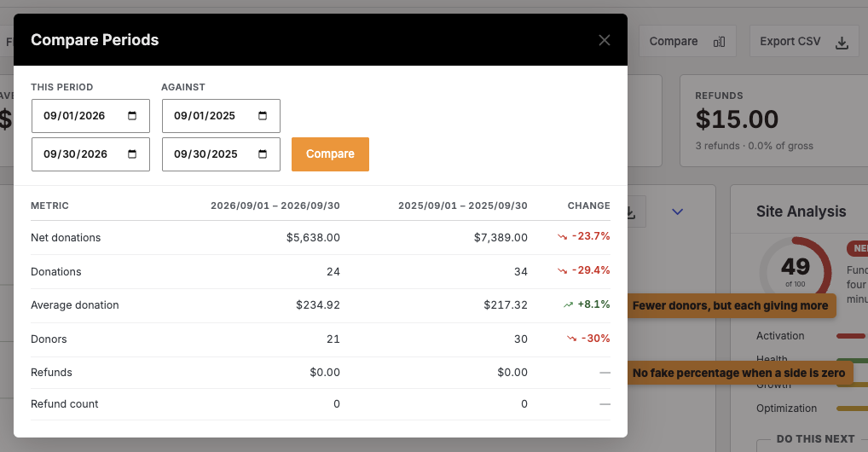Click the Export CSV button
Screen dimensions: 868x452
pyautogui.click(x=804, y=41)
